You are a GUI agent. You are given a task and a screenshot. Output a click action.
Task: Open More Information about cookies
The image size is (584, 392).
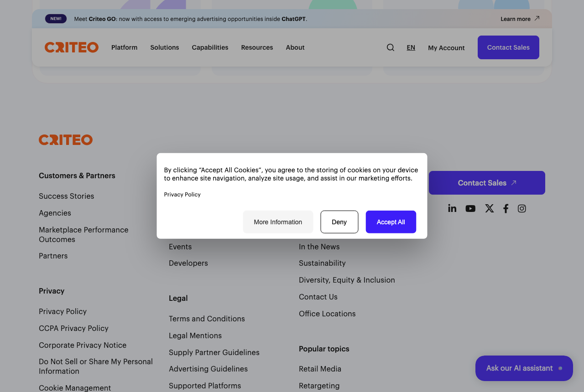pyautogui.click(x=278, y=222)
